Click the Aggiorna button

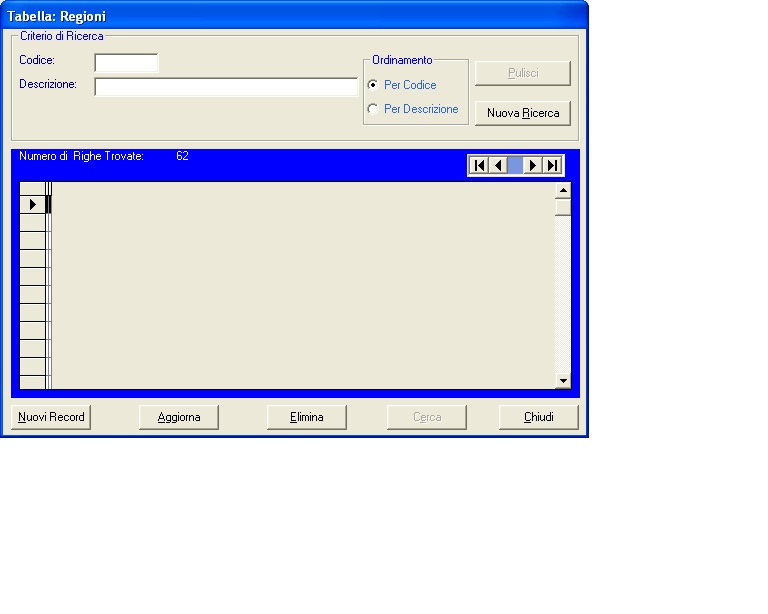click(x=179, y=417)
